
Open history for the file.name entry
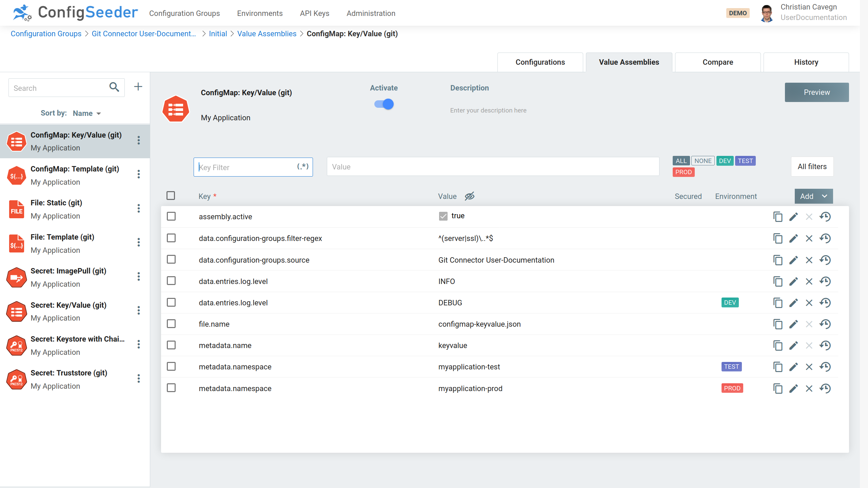click(825, 324)
